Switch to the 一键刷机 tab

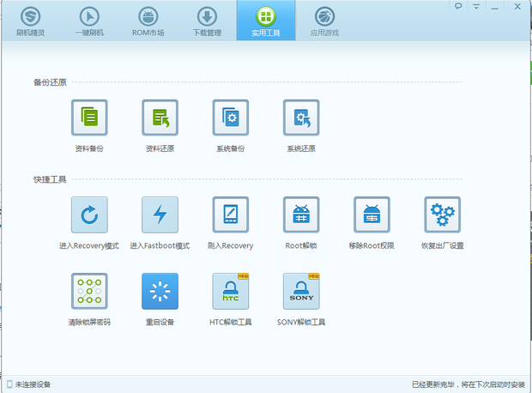pyautogui.click(x=89, y=21)
